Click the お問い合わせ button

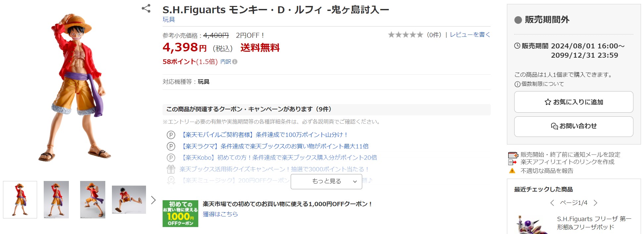point(573,126)
